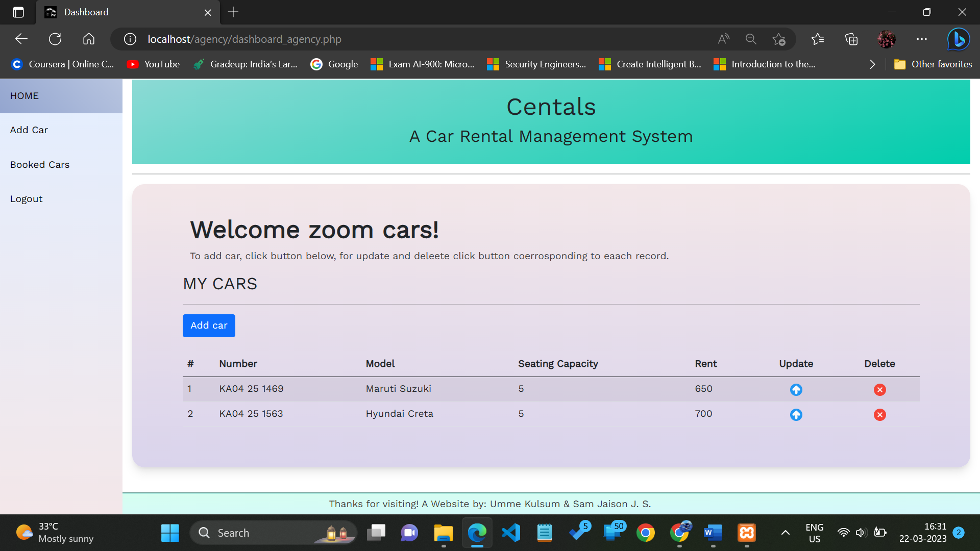Image resolution: width=980 pixels, height=551 pixels.
Task: Open Add Car in sidebar
Action: [29, 130]
